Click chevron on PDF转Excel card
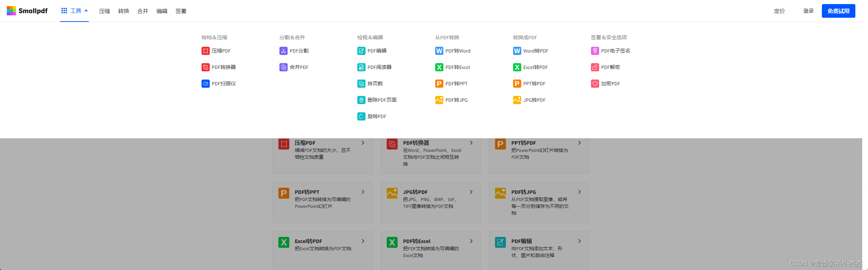The image size is (868, 270). [x=471, y=241]
